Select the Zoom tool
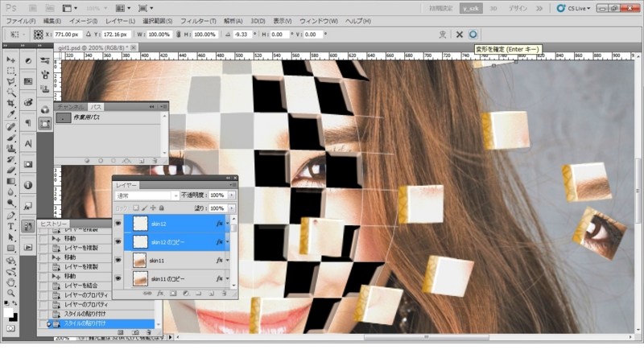644x362 pixels. [x=10, y=293]
